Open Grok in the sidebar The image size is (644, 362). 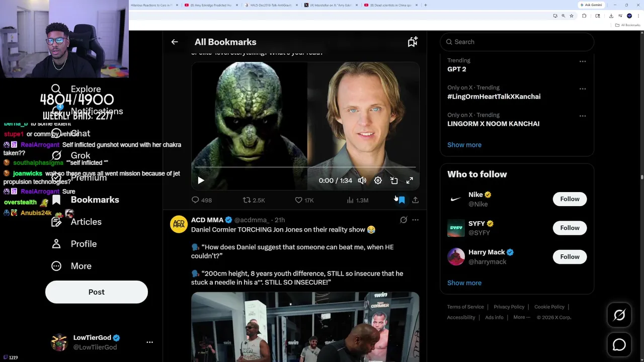(71, 156)
